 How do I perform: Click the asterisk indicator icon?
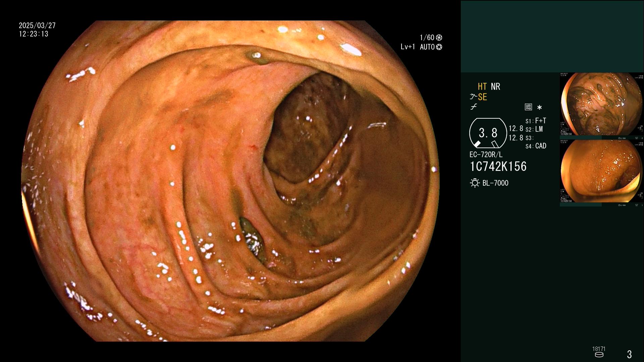(539, 108)
